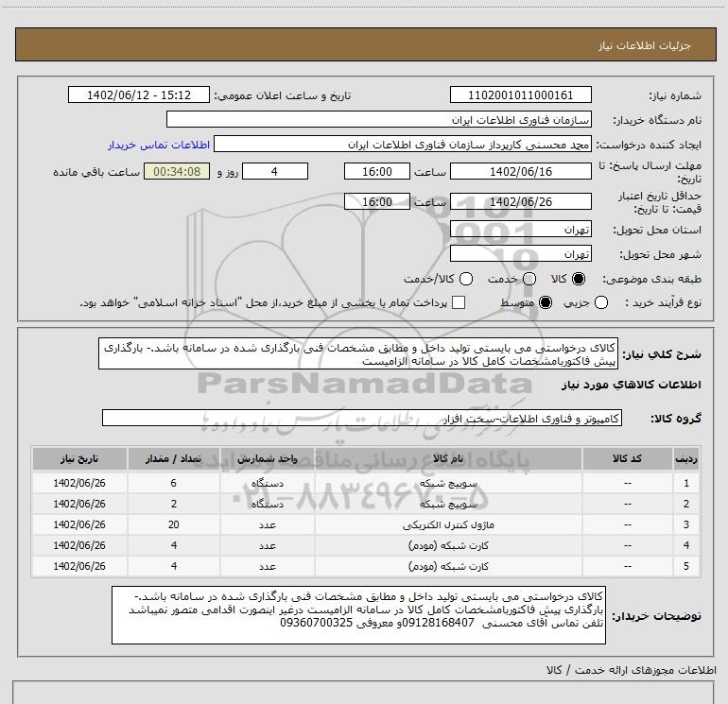Click the اطلاعات مجوزهای ارائه خدمت / کالا heading
Viewport: 728px width, 704px height.
(632, 670)
